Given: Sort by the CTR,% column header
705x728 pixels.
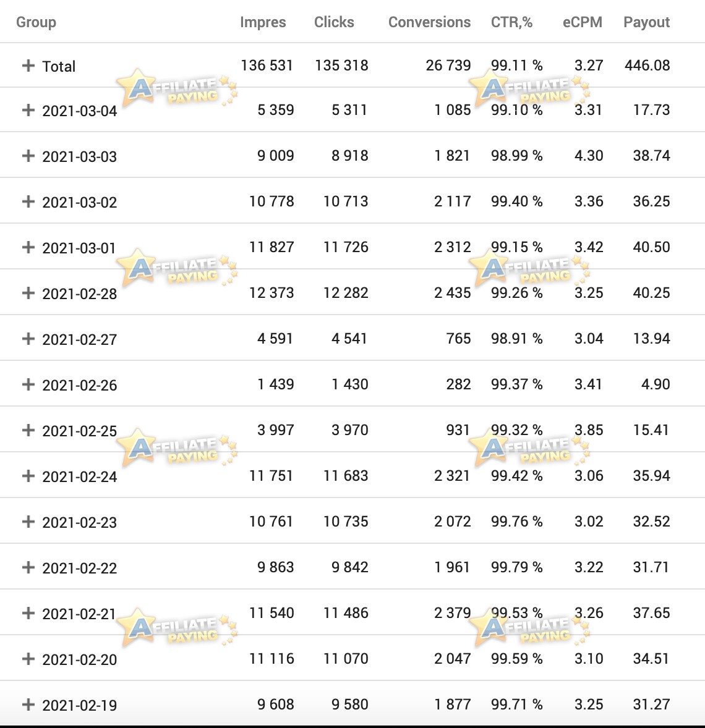Looking at the screenshot, I should 511,22.
